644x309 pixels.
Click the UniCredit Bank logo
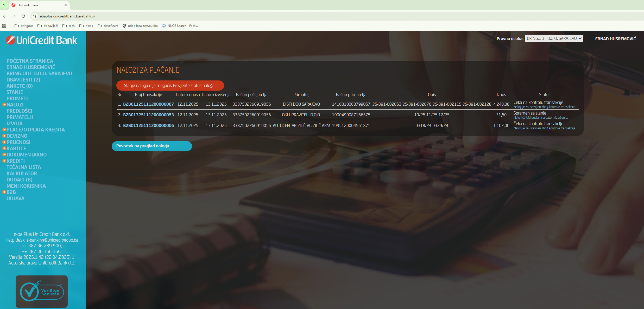42,40
